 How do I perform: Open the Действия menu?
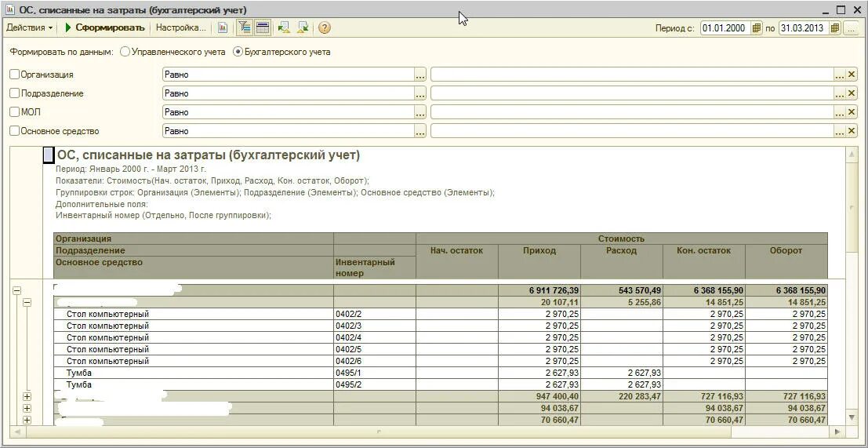[x=29, y=27]
